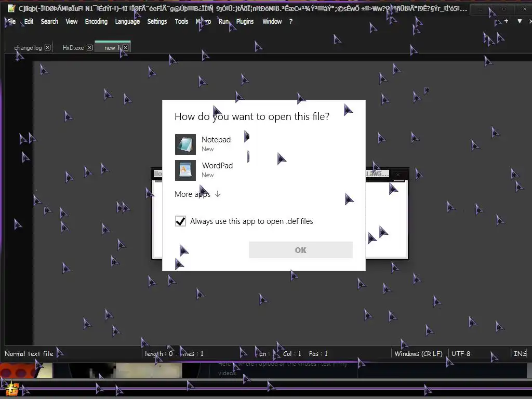
Task: Open the Language menu
Action: click(127, 21)
